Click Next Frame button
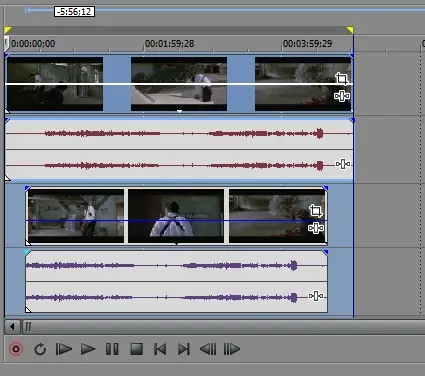The height and width of the screenshot is (376, 425). (232, 349)
